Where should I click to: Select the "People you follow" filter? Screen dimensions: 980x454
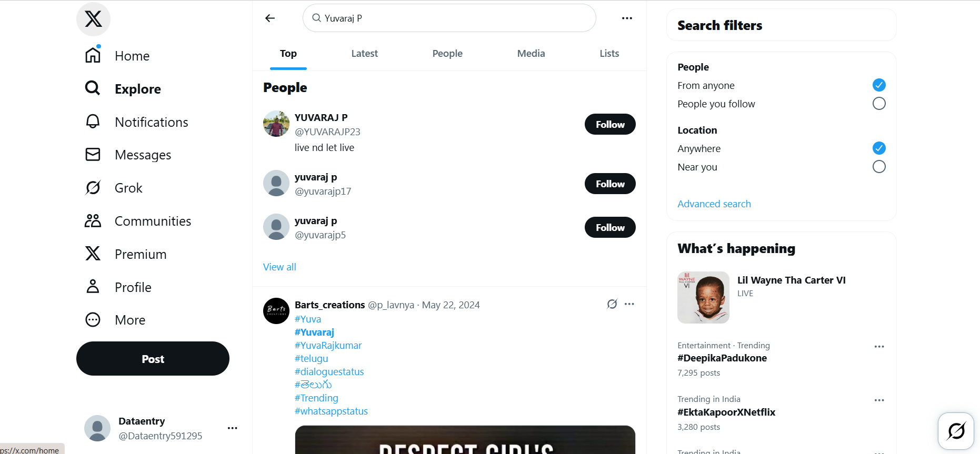tap(878, 104)
